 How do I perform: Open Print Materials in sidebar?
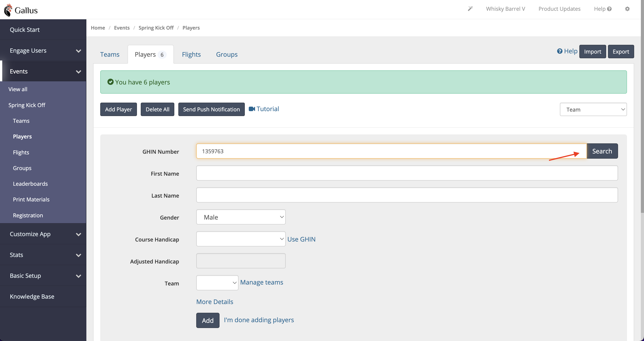click(31, 200)
